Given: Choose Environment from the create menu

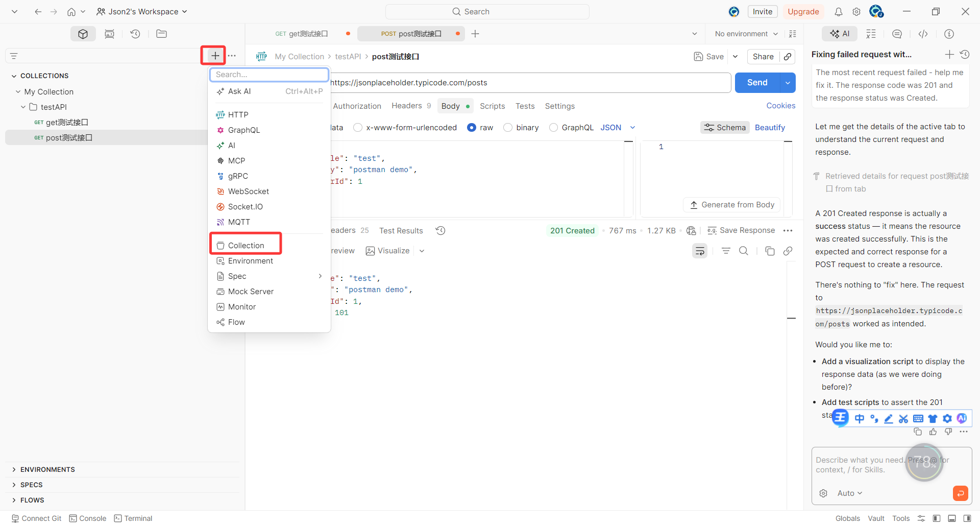Looking at the screenshot, I should (269, 261).
